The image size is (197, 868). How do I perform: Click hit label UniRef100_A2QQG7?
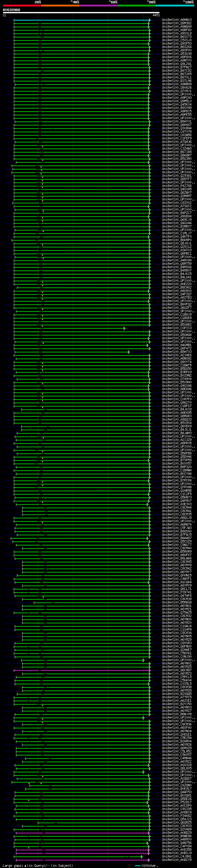coord(177,779)
